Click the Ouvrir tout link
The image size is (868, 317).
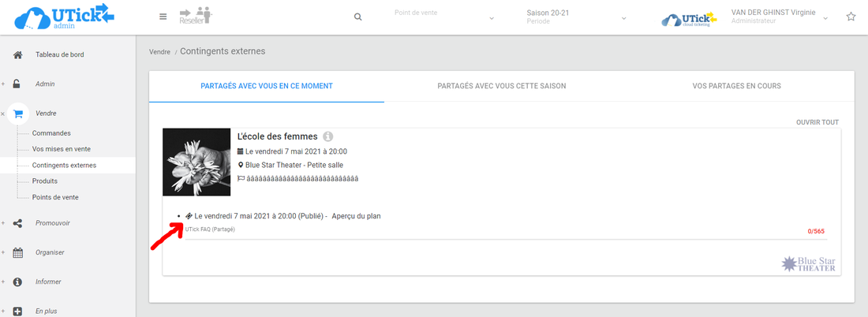click(x=817, y=122)
